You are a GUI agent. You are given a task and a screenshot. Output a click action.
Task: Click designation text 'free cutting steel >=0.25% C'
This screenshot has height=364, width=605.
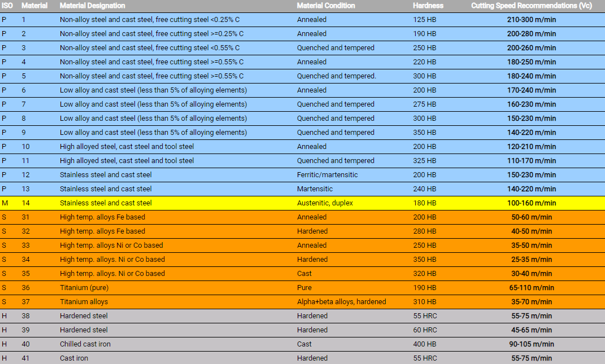coord(199,34)
